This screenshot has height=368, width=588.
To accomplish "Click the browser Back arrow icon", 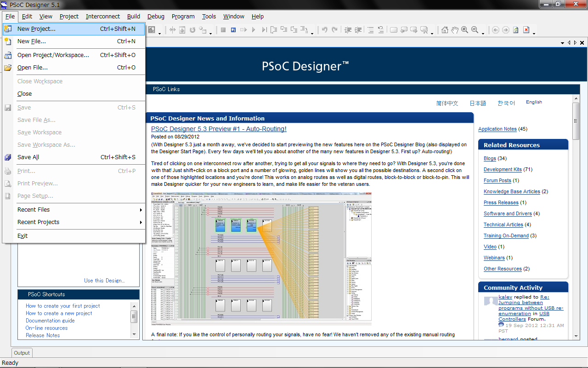I will pyautogui.click(x=496, y=30).
